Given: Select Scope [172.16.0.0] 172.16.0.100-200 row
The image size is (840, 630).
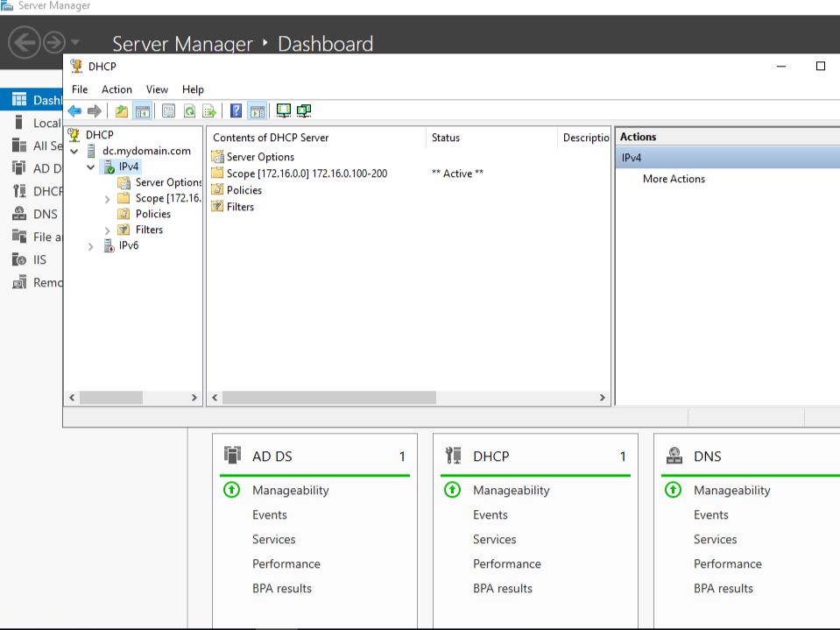Looking at the screenshot, I should coord(307,173).
